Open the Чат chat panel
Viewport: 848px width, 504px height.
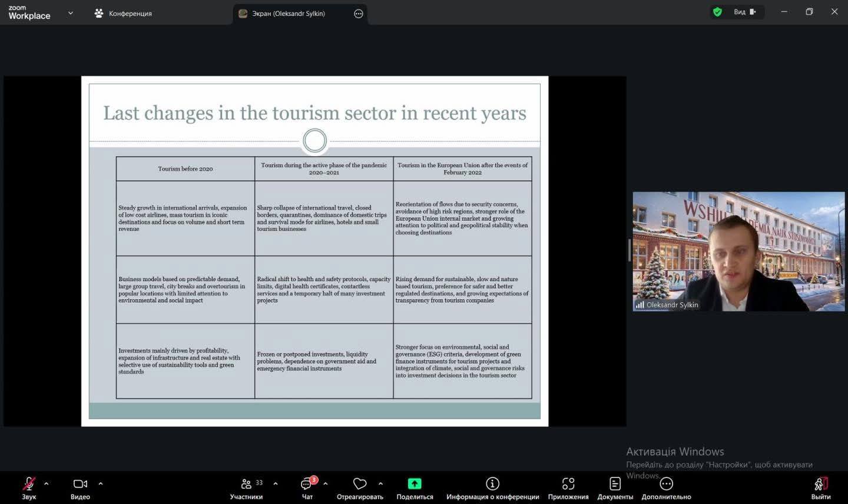click(x=307, y=488)
